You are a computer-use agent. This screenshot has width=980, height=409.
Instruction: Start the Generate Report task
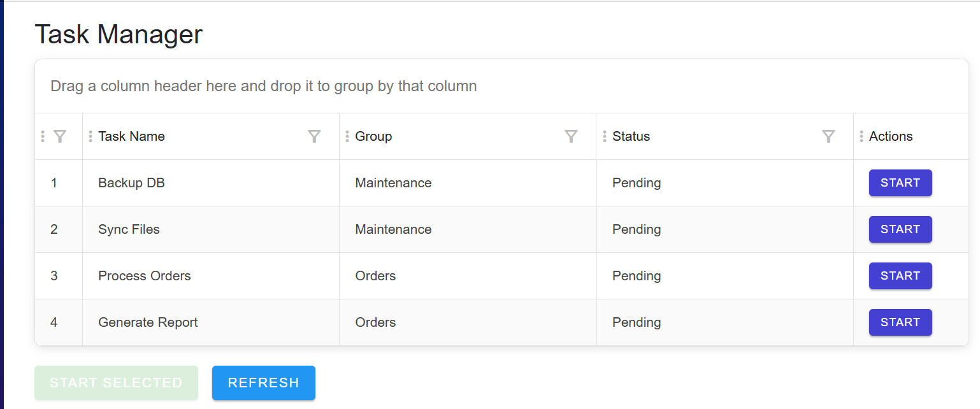900,322
